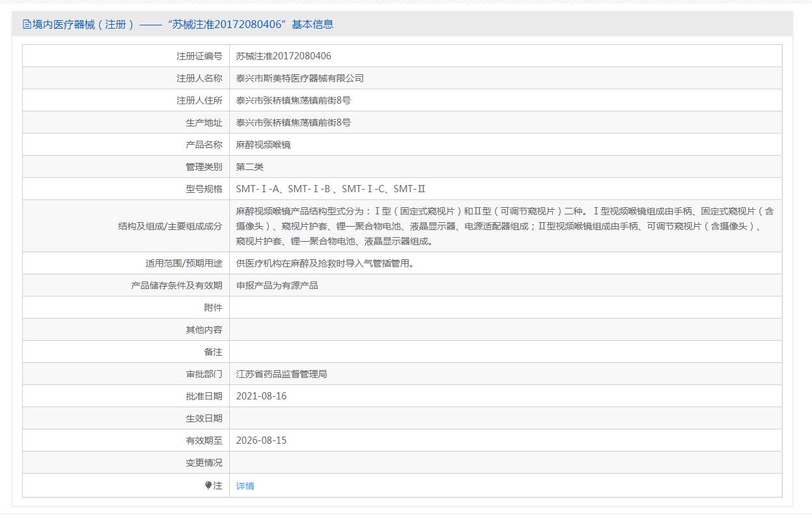Click the 生效日期 row label
Image resolution: width=812 pixels, height=518 pixels.
click(203, 418)
